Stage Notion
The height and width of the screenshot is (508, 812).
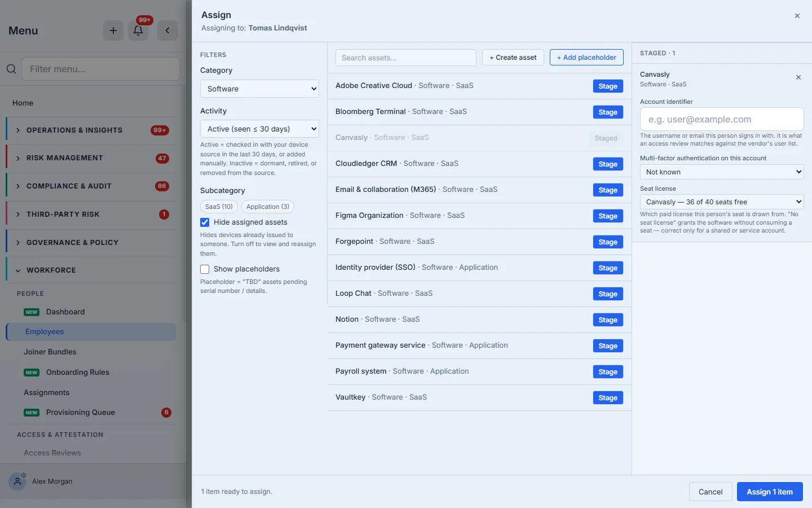point(608,320)
